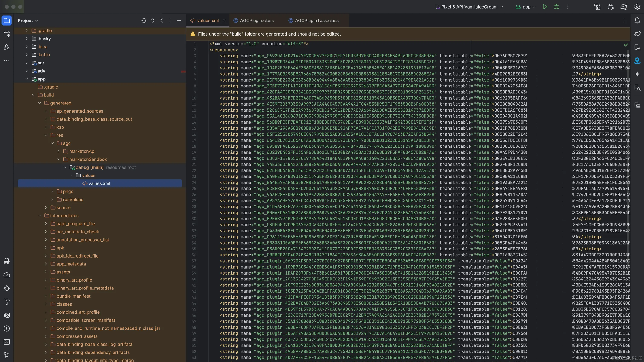Screen dimensions: 644x362
Task: Click the Build project hammer icon
Action: click(x=597, y=7)
